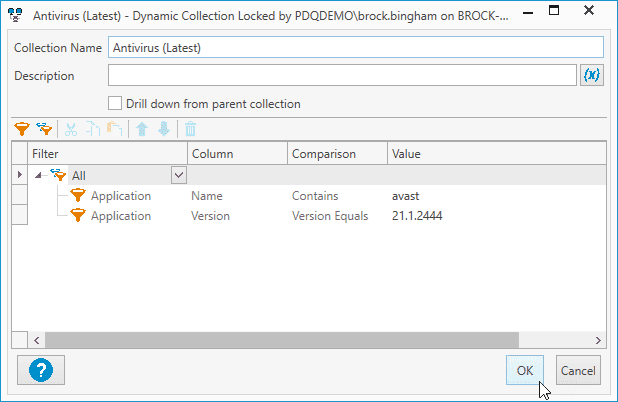Click the avast value cell
This screenshot has height=402, width=618.
coord(406,196)
